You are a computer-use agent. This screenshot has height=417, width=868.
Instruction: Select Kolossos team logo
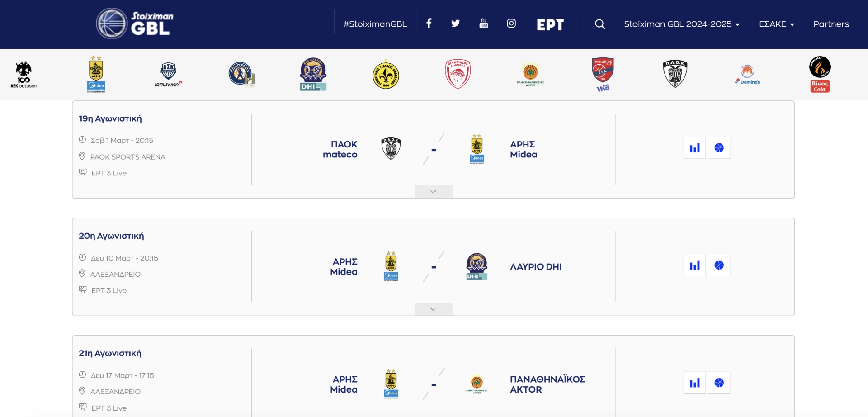click(x=241, y=74)
